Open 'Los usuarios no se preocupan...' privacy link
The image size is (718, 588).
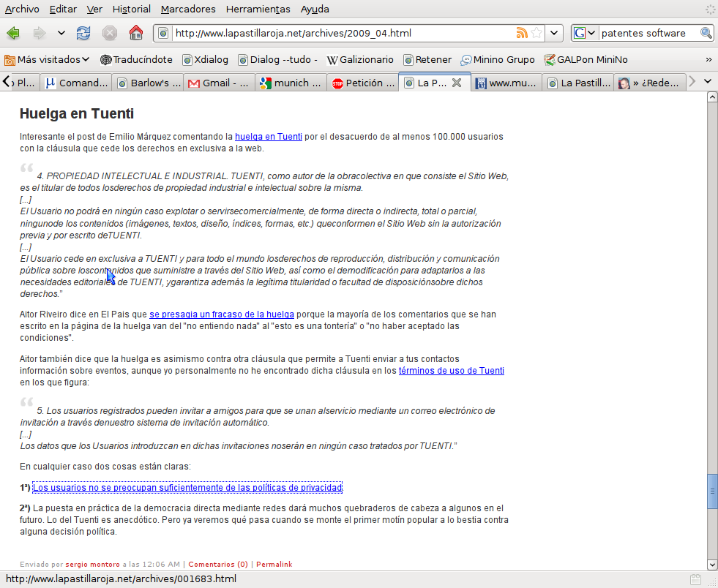[x=187, y=488]
